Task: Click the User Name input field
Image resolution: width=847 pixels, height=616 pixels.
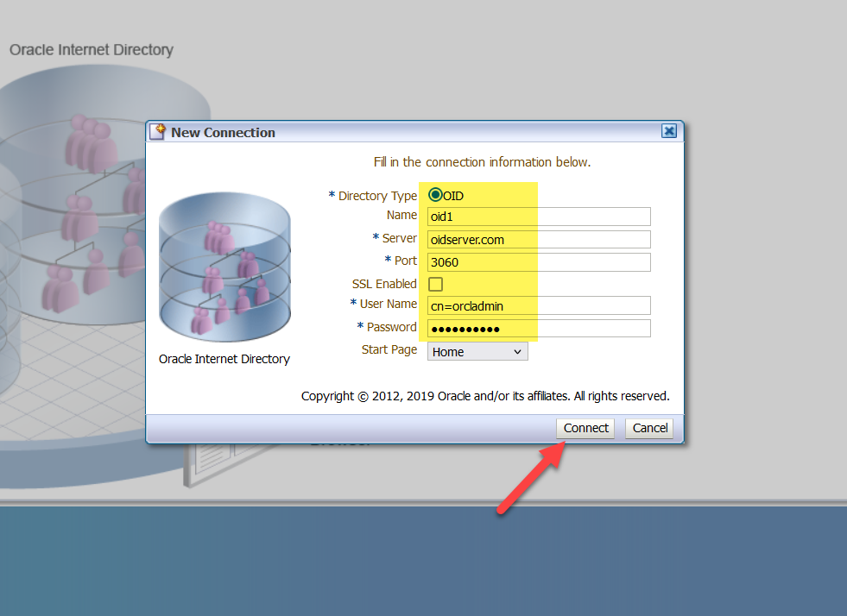Action: point(539,305)
